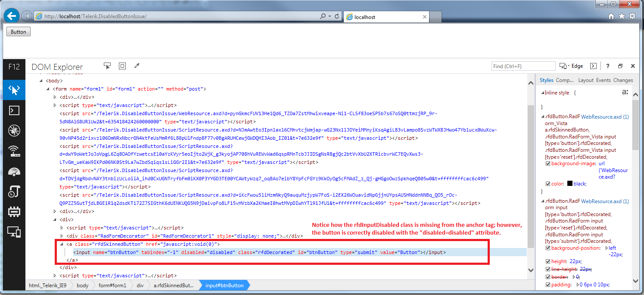Switch to the Layout tab
644x295 pixels.
[586, 80]
